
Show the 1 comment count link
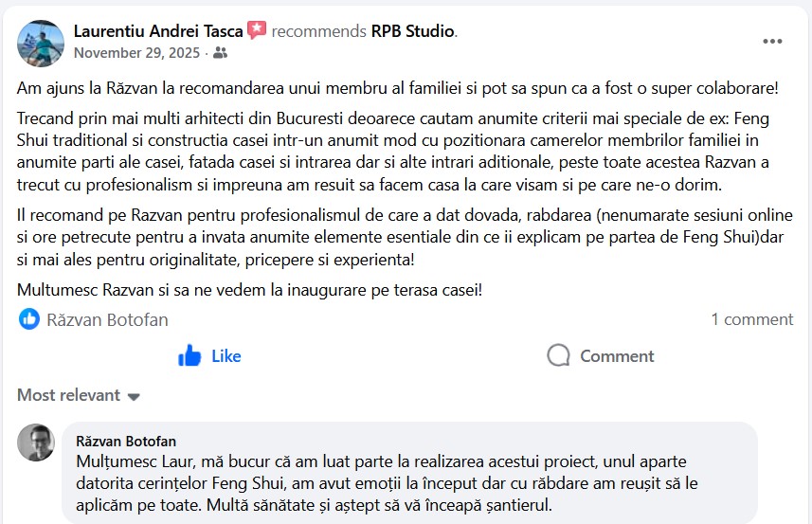tap(751, 319)
